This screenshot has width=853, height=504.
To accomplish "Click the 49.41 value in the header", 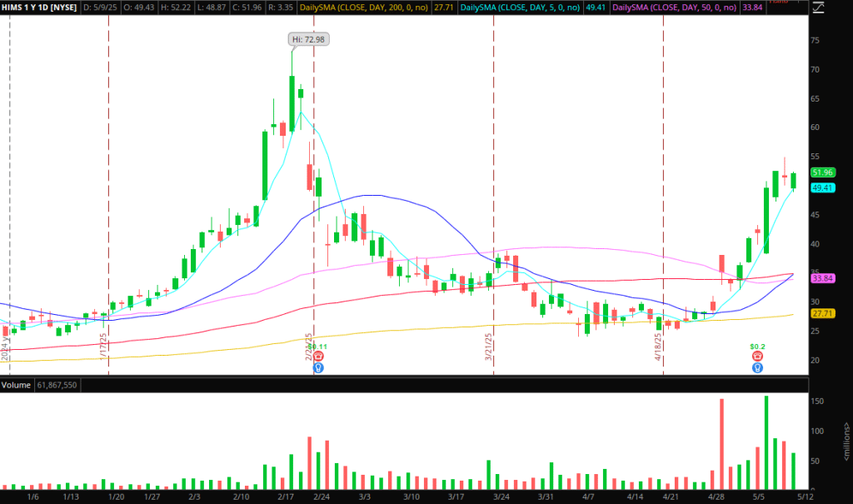I will [595, 7].
